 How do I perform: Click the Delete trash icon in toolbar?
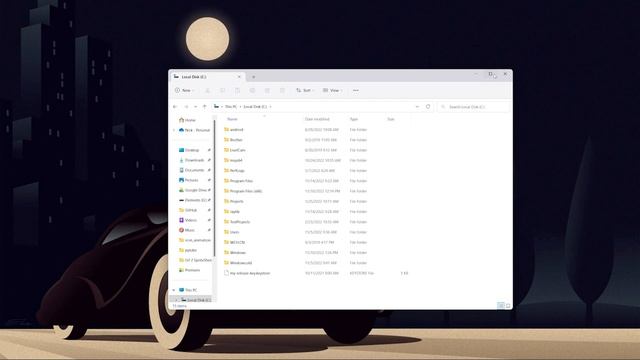click(282, 90)
